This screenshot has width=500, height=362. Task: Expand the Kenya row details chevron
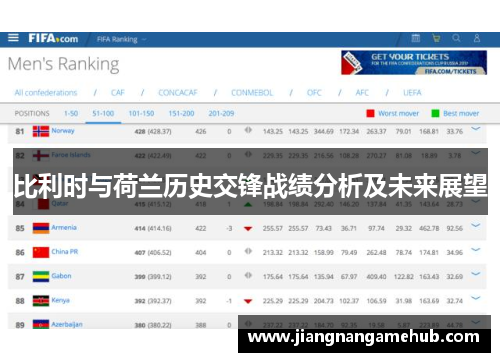[x=476, y=298]
